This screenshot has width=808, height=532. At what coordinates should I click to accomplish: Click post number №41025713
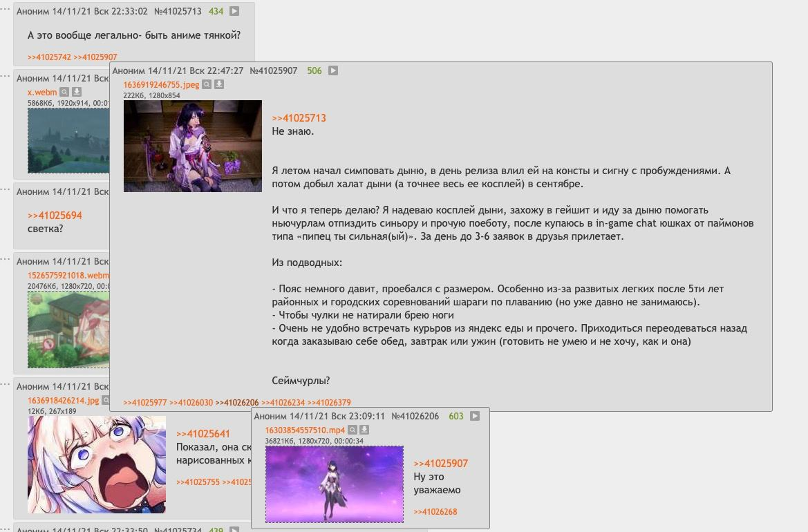click(x=178, y=11)
